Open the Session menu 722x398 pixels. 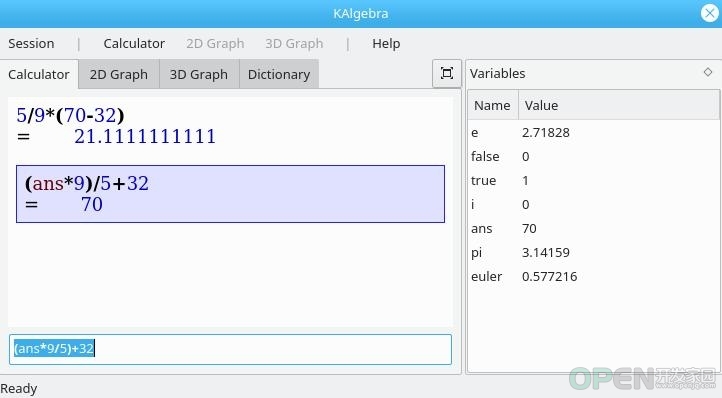pos(31,44)
